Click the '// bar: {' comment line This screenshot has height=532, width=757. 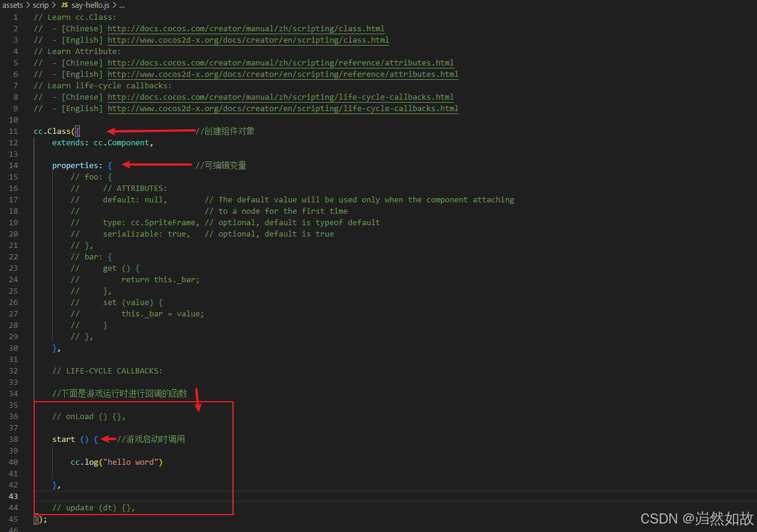point(91,256)
